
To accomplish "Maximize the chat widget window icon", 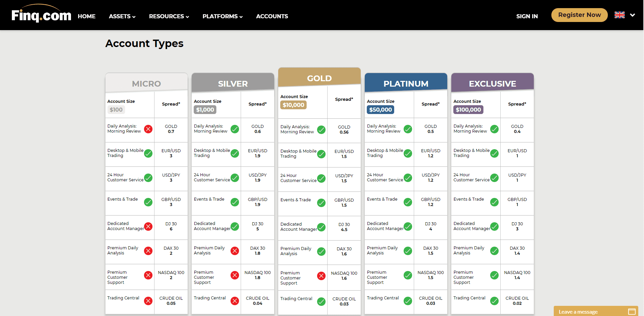I will point(632,312).
